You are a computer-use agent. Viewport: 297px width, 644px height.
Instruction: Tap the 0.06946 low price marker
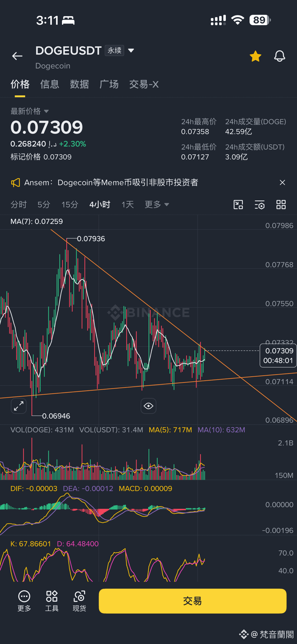click(x=56, y=416)
